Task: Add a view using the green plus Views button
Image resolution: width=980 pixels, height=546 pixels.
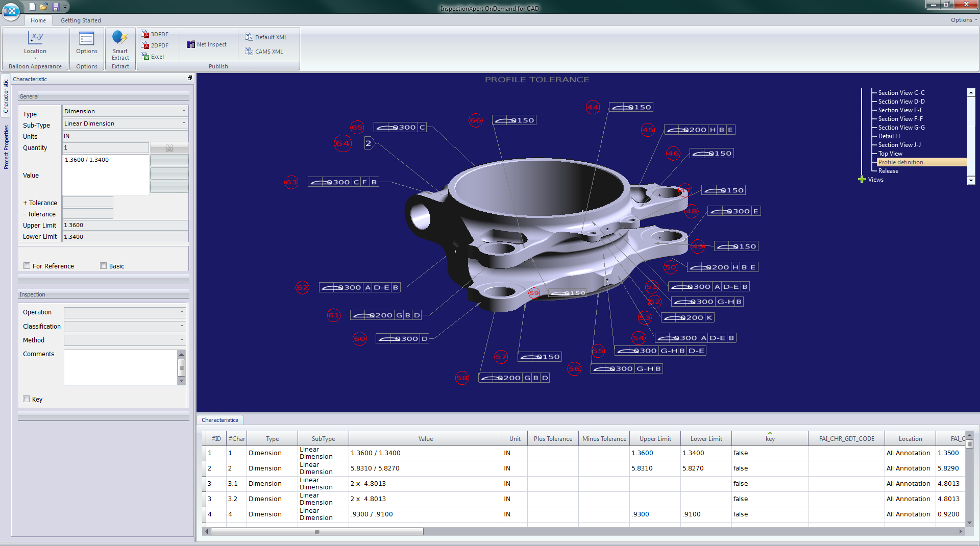Action: coord(862,180)
